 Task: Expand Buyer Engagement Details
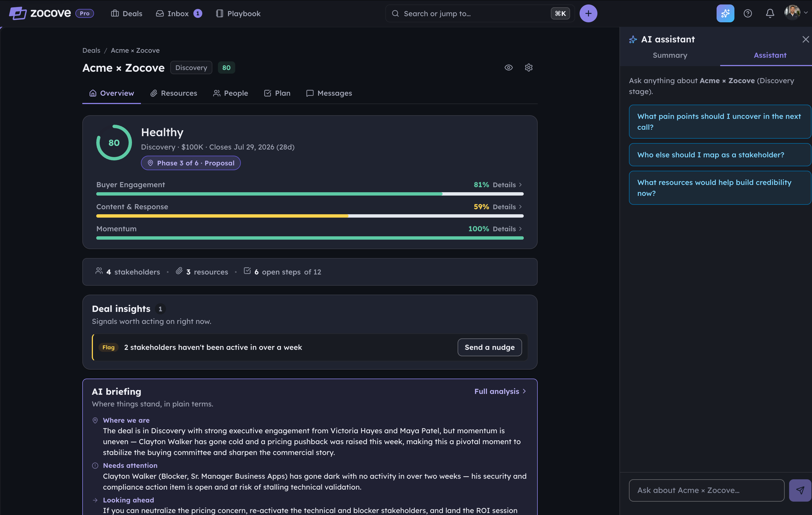[x=507, y=185]
